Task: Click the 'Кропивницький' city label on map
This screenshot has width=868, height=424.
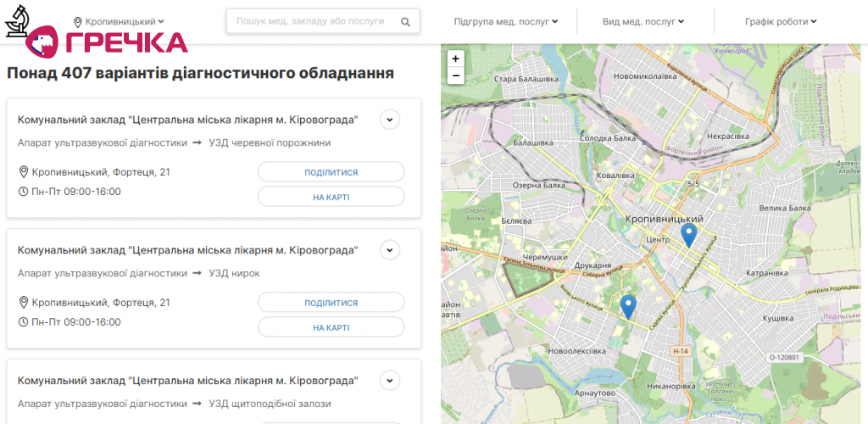Action: pyautogui.click(x=665, y=219)
